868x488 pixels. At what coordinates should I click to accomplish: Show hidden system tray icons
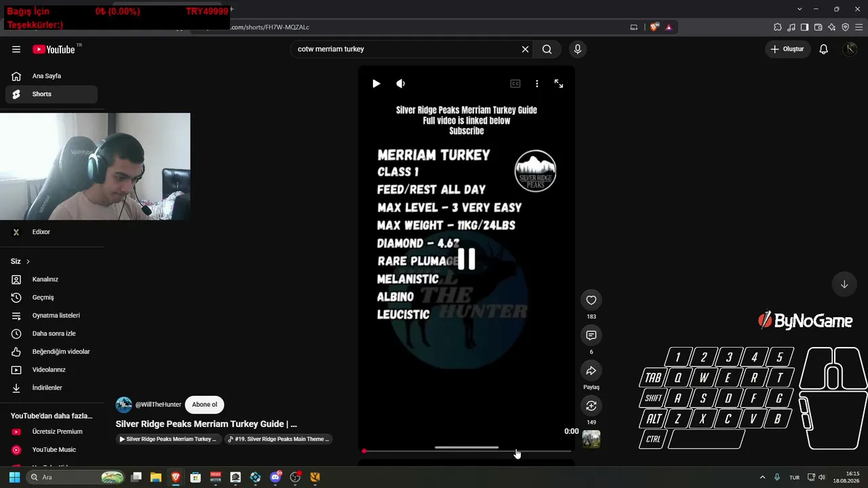[762, 477]
